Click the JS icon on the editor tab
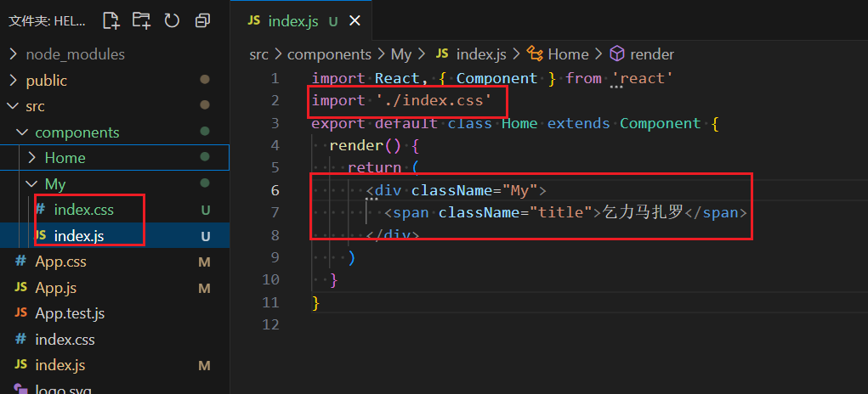 254,21
